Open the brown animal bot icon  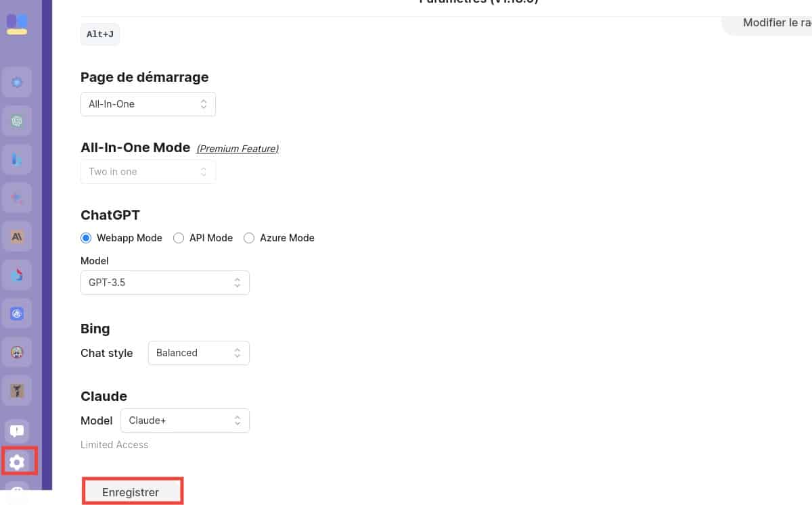[x=17, y=391]
